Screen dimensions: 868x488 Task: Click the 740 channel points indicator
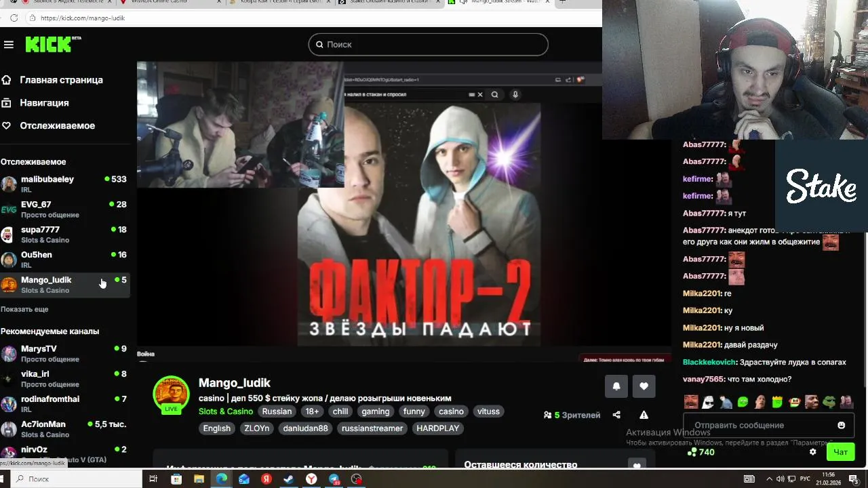click(701, 452)
